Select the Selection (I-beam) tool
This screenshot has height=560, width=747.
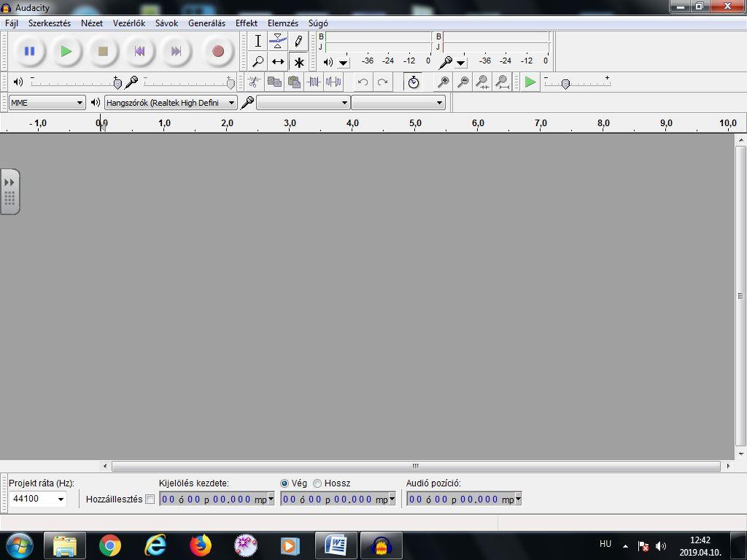(x=258, y=41)
